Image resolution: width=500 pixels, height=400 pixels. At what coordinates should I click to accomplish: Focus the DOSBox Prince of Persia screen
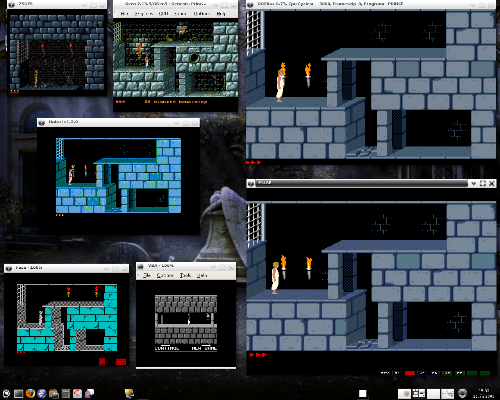pyautogui.click(x=371, y=88)
